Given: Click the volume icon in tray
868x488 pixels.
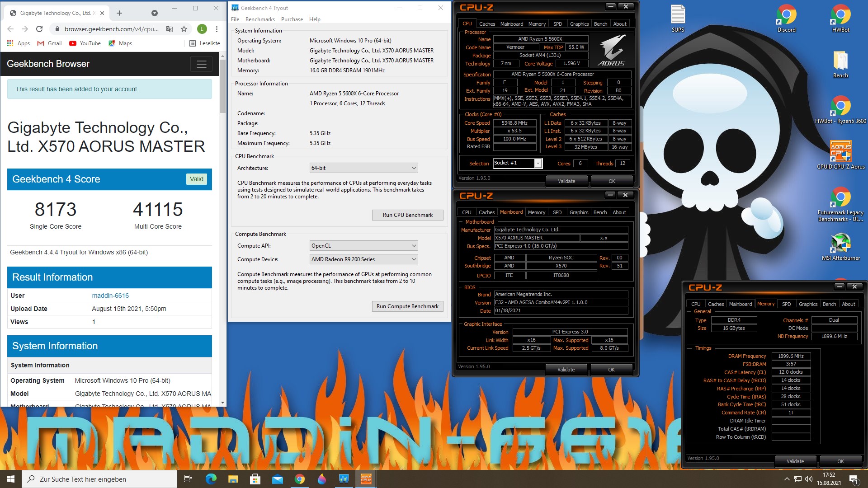Looking at the screenshot, I should coord(809,479).
